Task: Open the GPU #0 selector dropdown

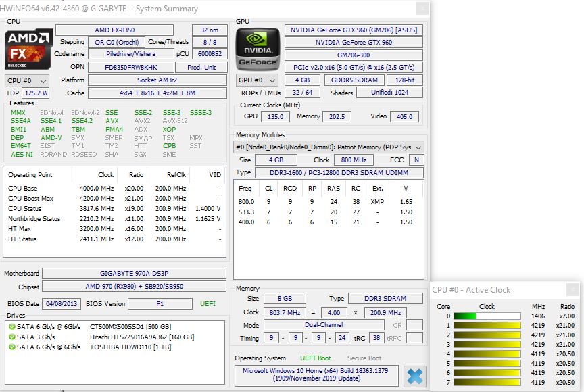Action: [257, 80]
